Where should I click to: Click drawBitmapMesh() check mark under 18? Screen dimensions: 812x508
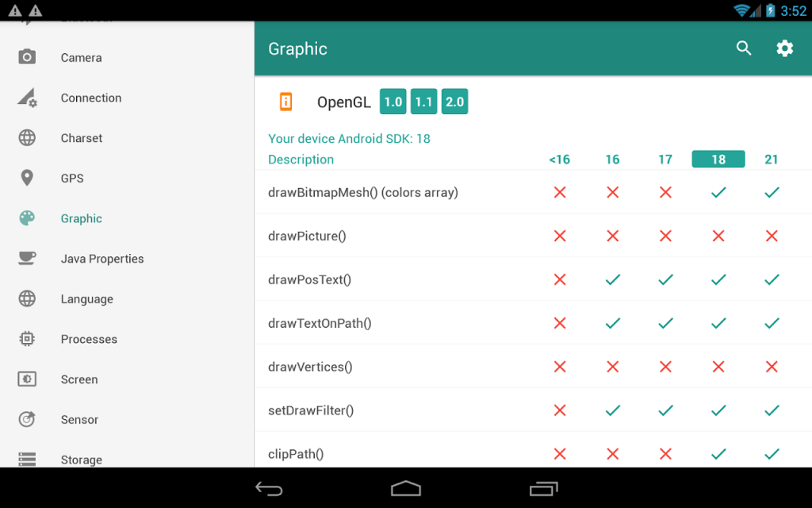(x=718, y=192)
